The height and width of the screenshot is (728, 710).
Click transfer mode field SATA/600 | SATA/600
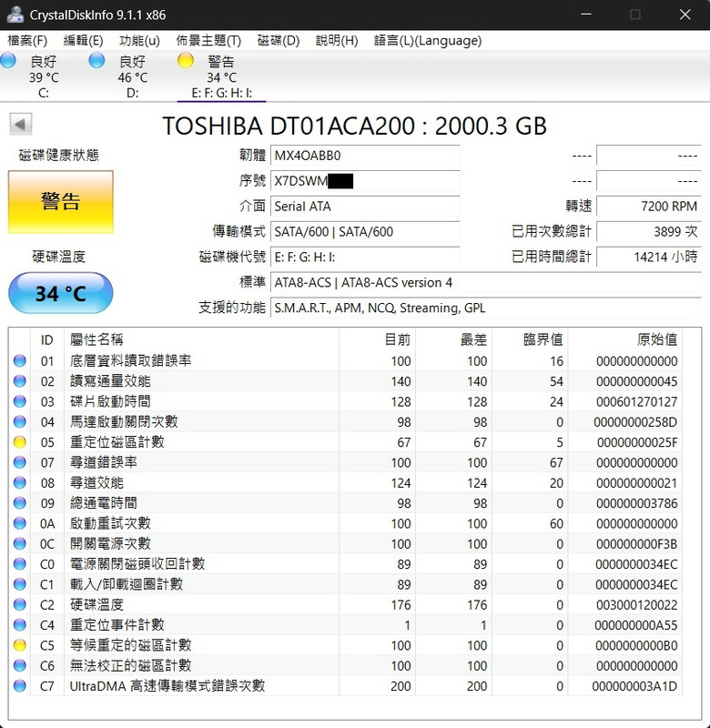click(365, 231)
